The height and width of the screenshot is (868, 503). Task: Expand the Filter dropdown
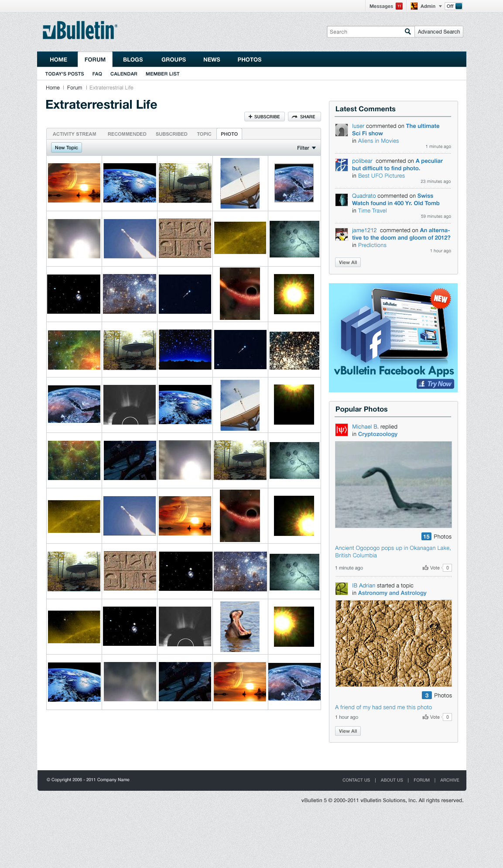click(306, 148)
